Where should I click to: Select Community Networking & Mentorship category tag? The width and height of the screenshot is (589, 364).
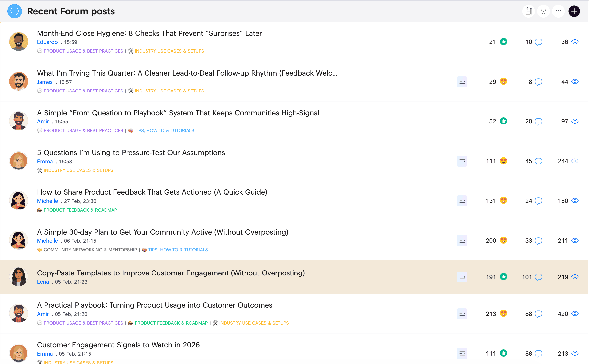click(90, 250)
